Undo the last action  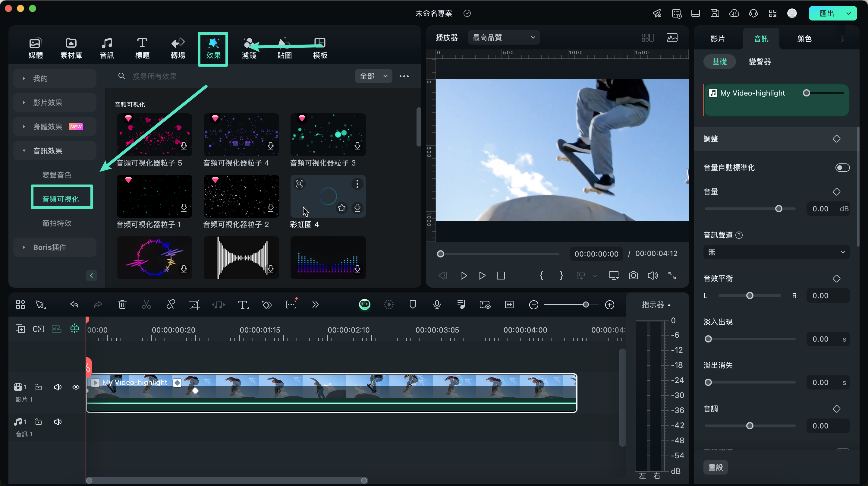pos(74,305)
